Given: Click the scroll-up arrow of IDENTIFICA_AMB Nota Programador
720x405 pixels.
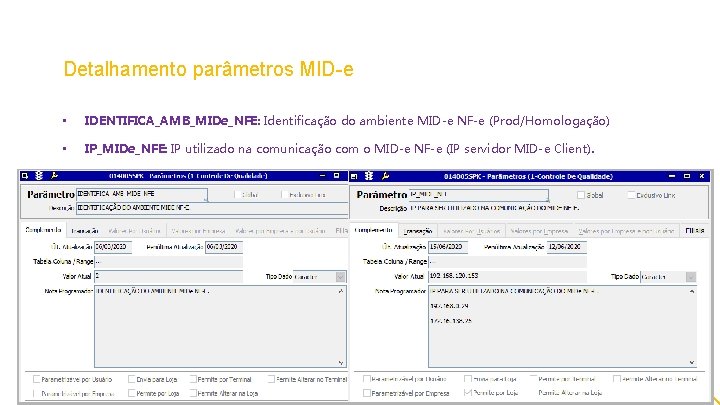Looking at the screenshot, I should pos(341,291).
